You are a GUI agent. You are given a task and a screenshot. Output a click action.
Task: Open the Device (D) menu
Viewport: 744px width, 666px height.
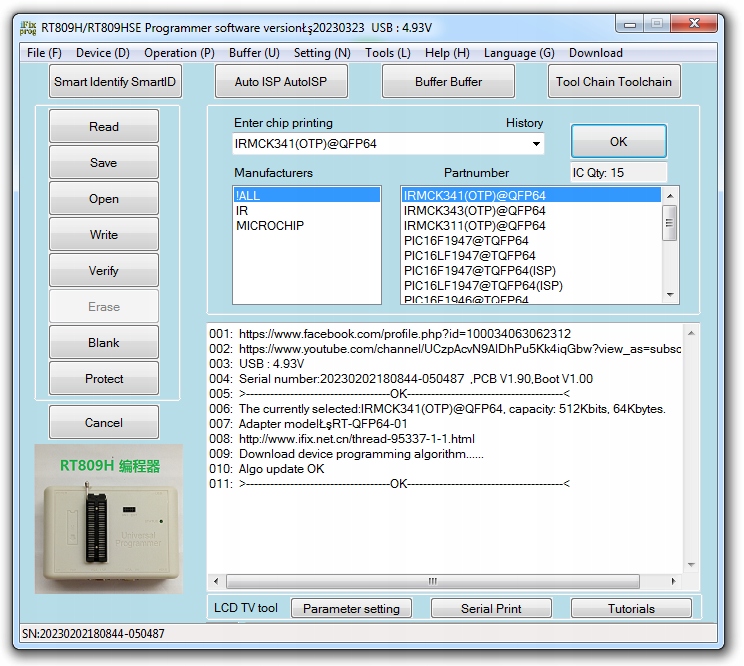click(102, 53)
